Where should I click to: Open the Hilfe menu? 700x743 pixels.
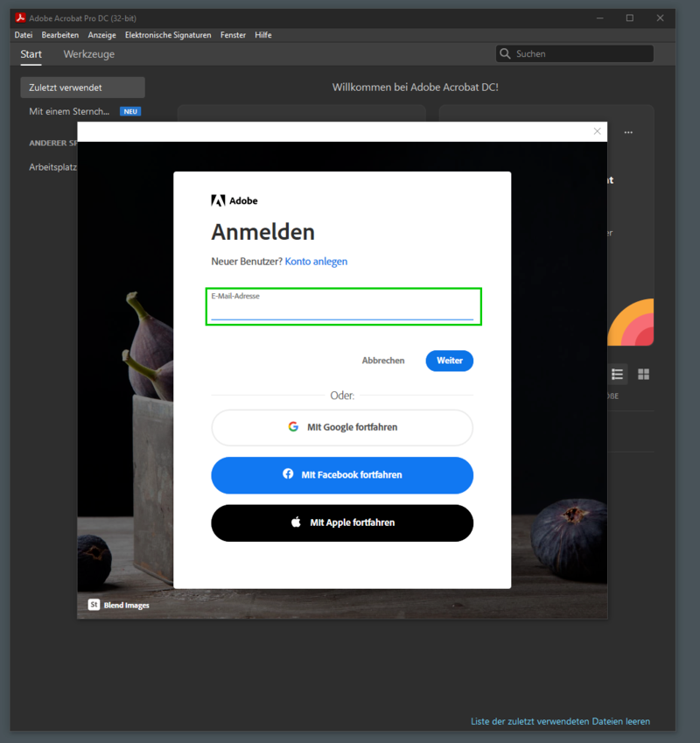point(263,35)
